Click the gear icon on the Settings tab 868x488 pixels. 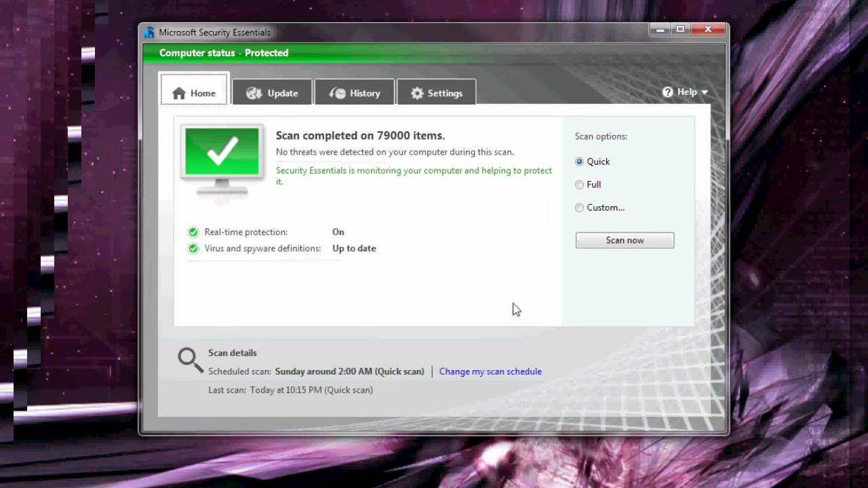pyautogui.click(x=417, y=94)
